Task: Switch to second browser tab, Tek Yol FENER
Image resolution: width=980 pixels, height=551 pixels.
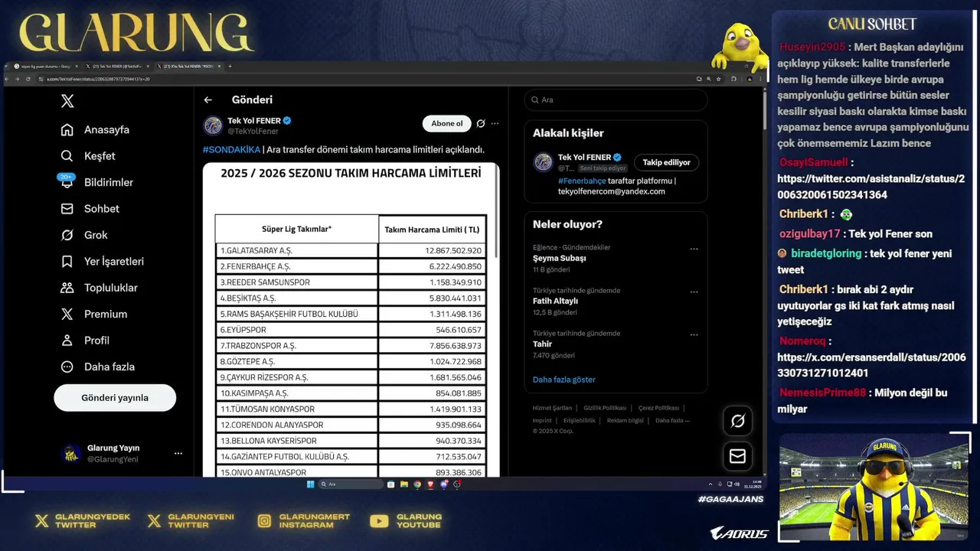Action: pyautogui.click(x=116, y=67)
